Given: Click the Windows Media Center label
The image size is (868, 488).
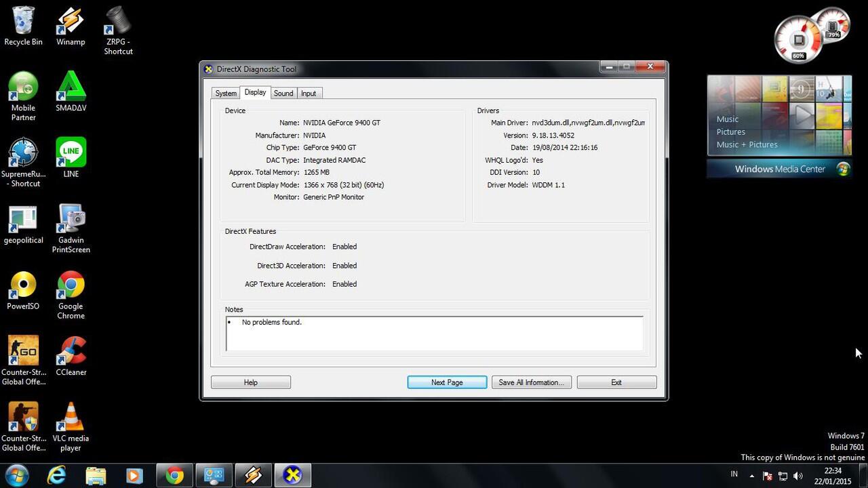Looking at the screenshot, I should tap(780, 169).
